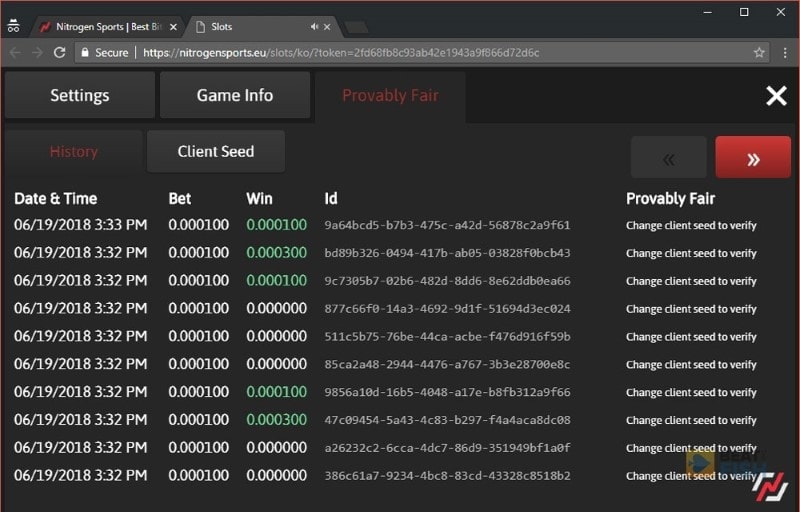The height and width of the screenshot is (512, 800).
Task: Click bet amount 0.000100 in 9c7305b7 row
Action: coord(198,280)
